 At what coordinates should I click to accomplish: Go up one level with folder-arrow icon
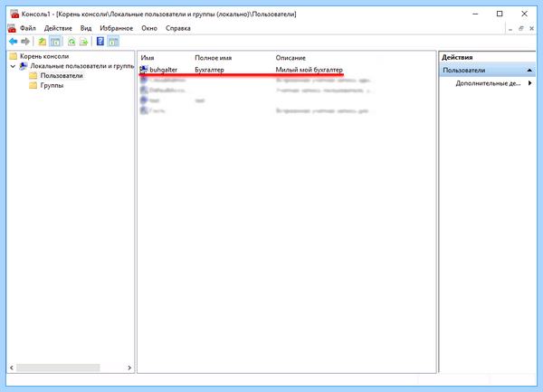click(43, 42)
